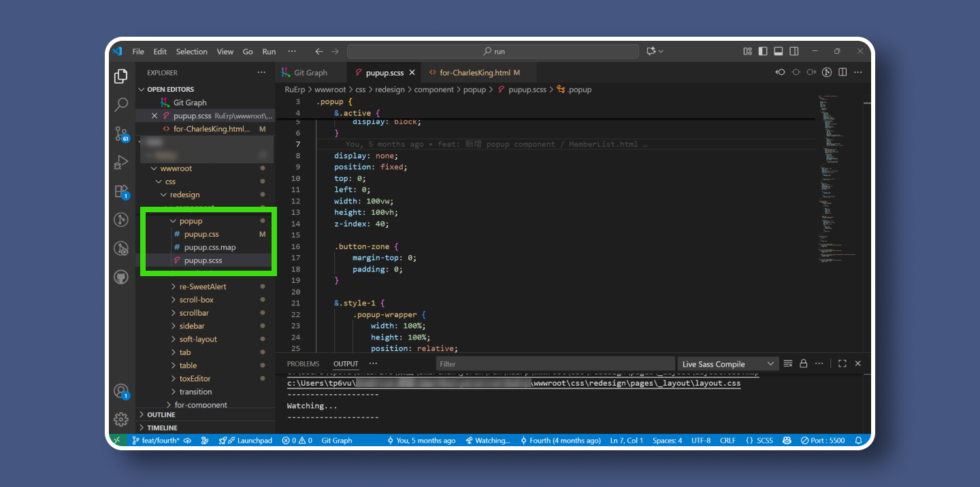Open the Live Sass Compile output dropdown
The width and height of the screenshot is (980, 487).
click(x=728, y=364)
